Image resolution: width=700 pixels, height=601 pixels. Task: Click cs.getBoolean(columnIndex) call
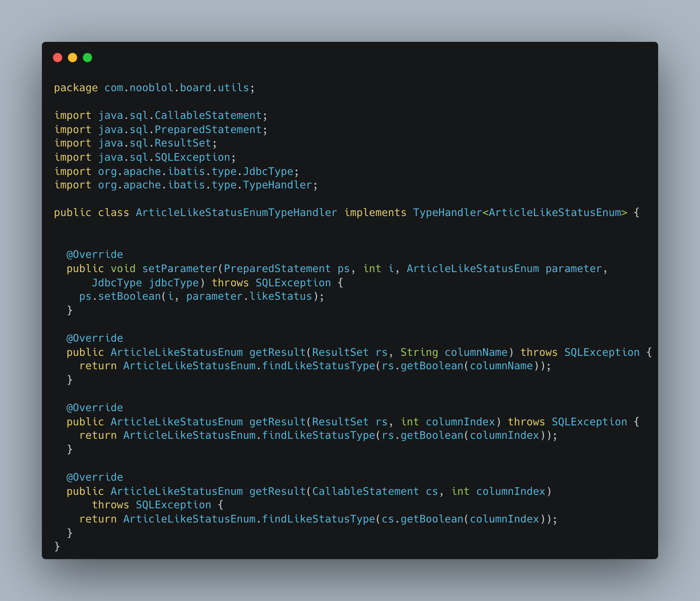click(x=463, y=519)
